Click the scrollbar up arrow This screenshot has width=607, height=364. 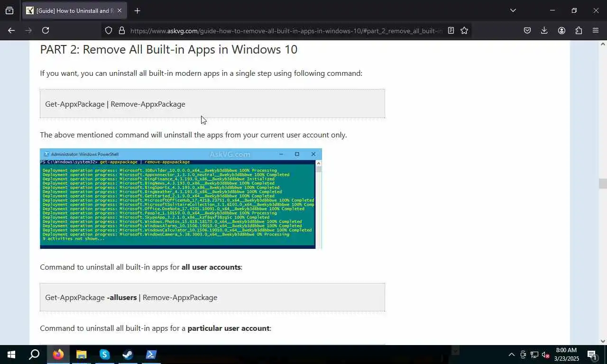603,44
